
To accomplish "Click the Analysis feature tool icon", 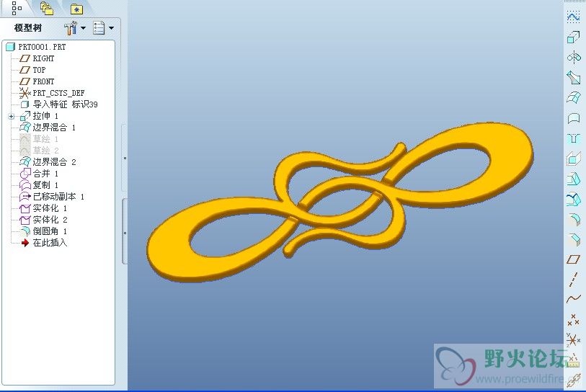I will 573,360.
